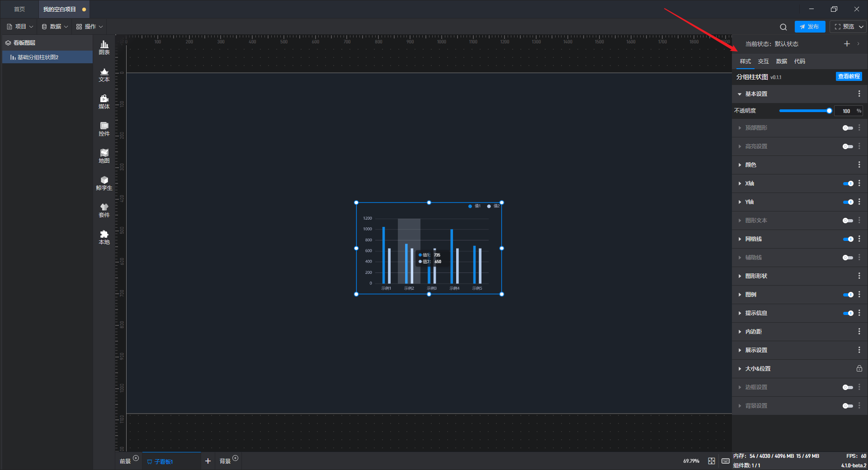Open the 套件 kit components panel
The image size is (868, 470).
(x=104, y=210)
